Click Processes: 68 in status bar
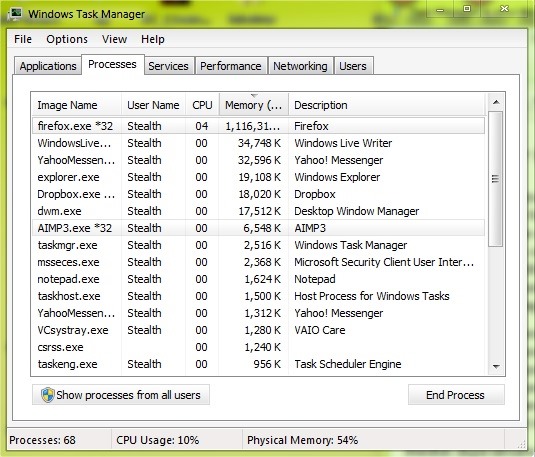535x457 pixels. tap(42, 440)
